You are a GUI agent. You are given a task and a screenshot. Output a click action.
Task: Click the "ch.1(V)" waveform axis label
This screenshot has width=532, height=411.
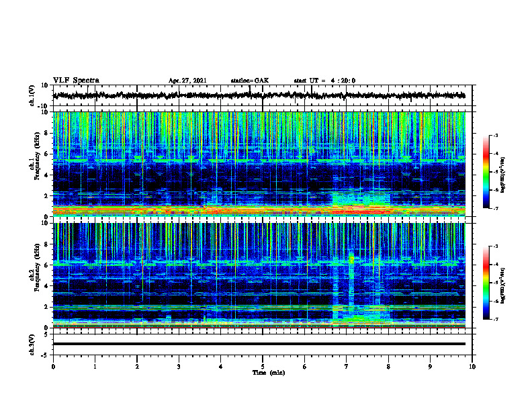(x=32, y=95)
